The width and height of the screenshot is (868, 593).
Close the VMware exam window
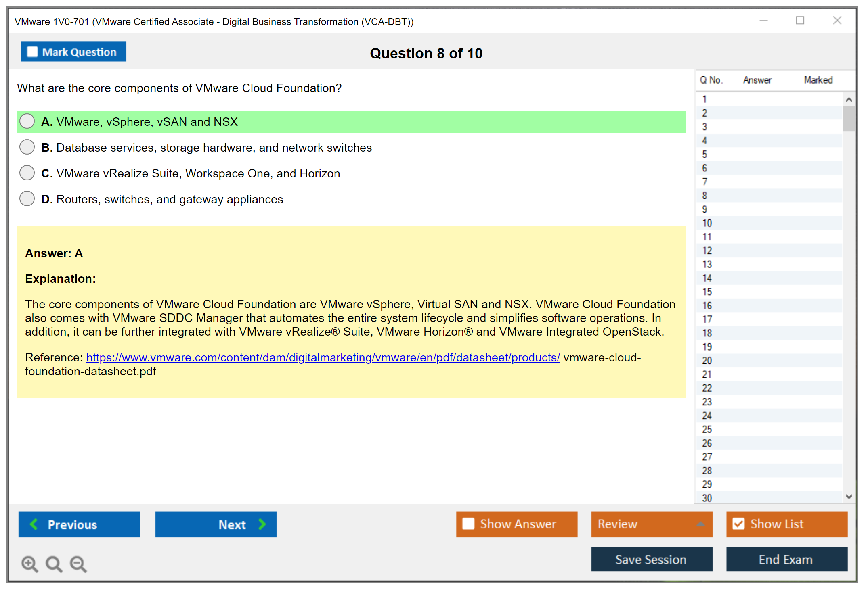click(837, 21)
